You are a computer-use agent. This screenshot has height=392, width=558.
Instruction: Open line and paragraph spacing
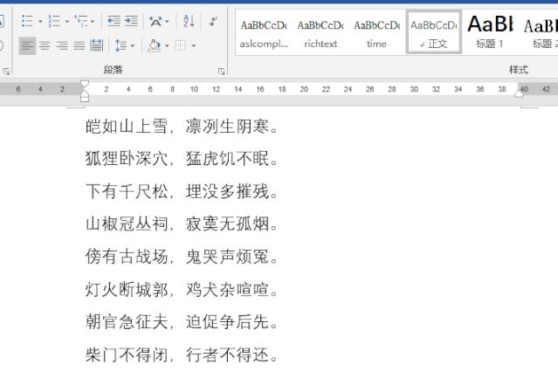[x=121, y=45]
